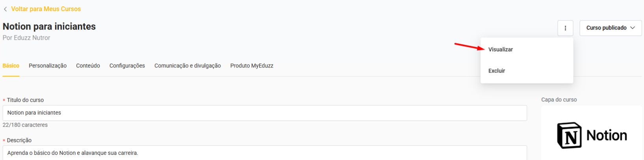Viewport: 644px width, 160px height.
Task: Select the Configurações tab
Action: [127, 66]
